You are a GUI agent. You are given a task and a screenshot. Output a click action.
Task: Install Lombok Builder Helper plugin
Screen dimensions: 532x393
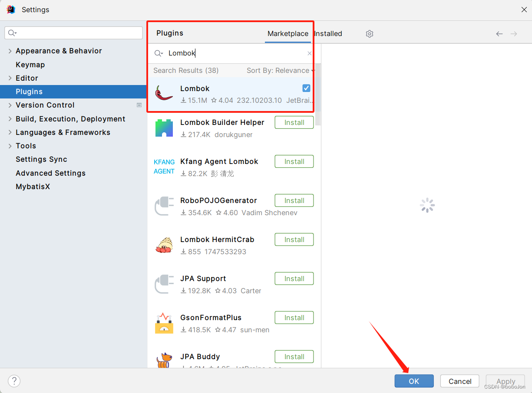[294, 122]
